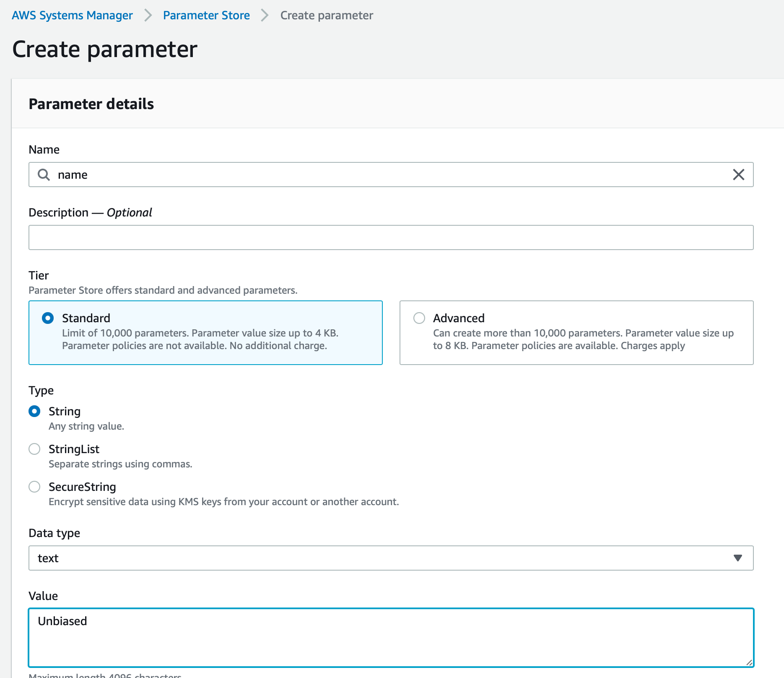
Task: Open the AWS Systems Manager breadcrumb link
Action: 72,16
